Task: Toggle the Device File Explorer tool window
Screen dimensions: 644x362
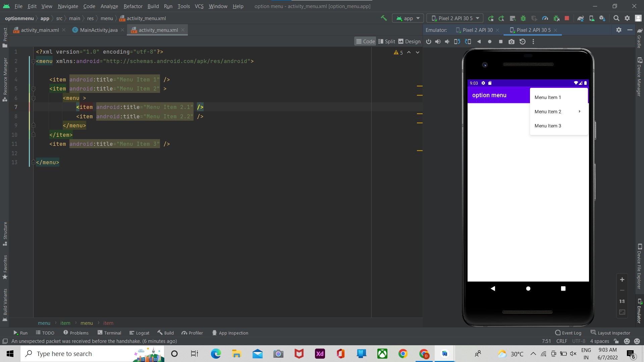Action: [x=639, y=266]
